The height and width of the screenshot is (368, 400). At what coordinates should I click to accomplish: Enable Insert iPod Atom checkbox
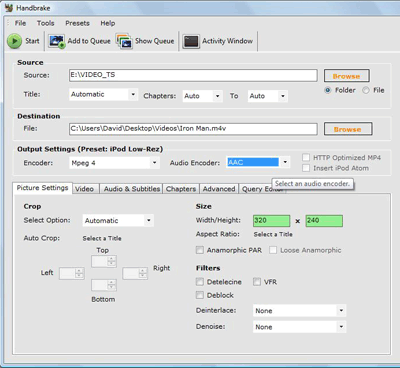(x=306, y=168)
